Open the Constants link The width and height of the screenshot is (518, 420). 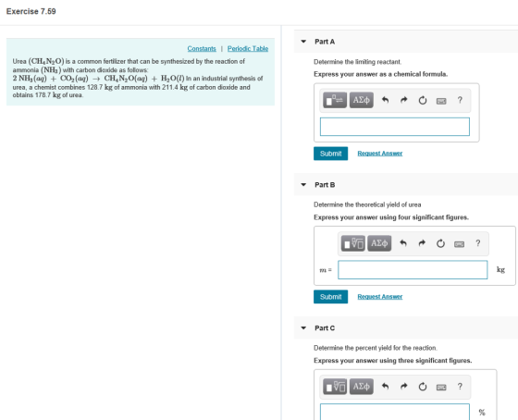tap(202, 49)
